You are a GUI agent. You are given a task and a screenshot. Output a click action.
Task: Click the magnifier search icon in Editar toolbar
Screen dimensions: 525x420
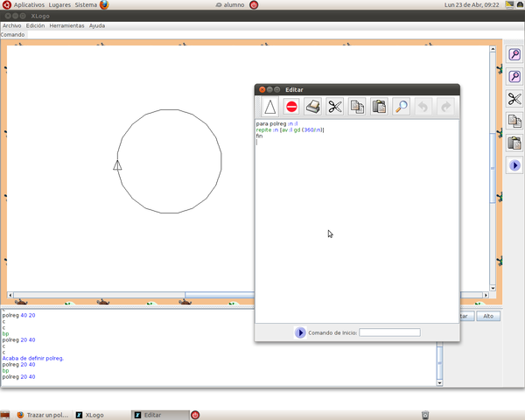tap(401, 107)
